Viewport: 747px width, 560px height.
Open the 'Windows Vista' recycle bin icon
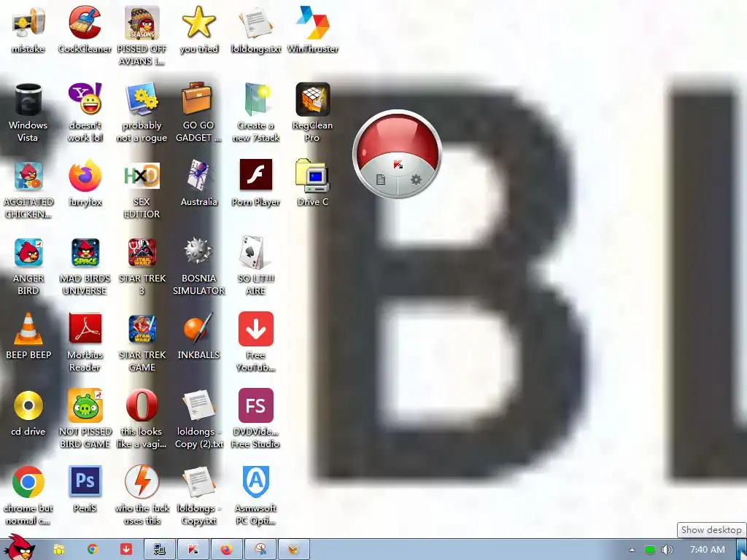28,99
